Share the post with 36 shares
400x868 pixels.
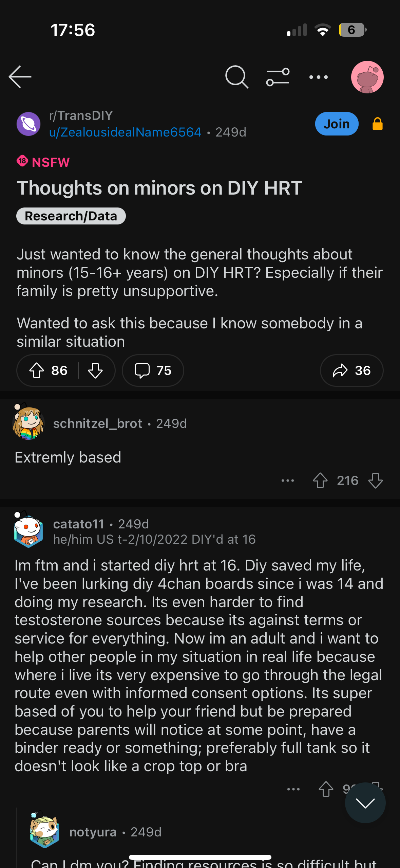point(351,370)
